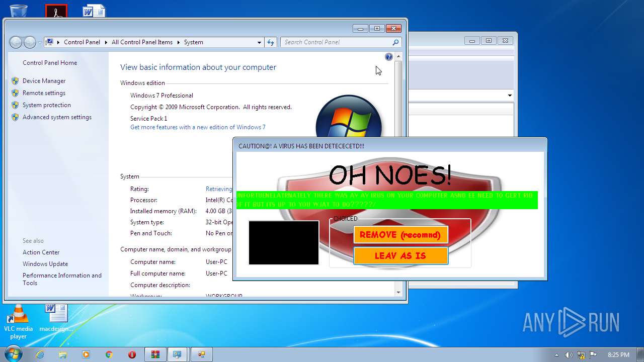The width and height of the screenshot is (644, 362).
Task: Select macdesign Word document on desktop
Action: point(56,318)
